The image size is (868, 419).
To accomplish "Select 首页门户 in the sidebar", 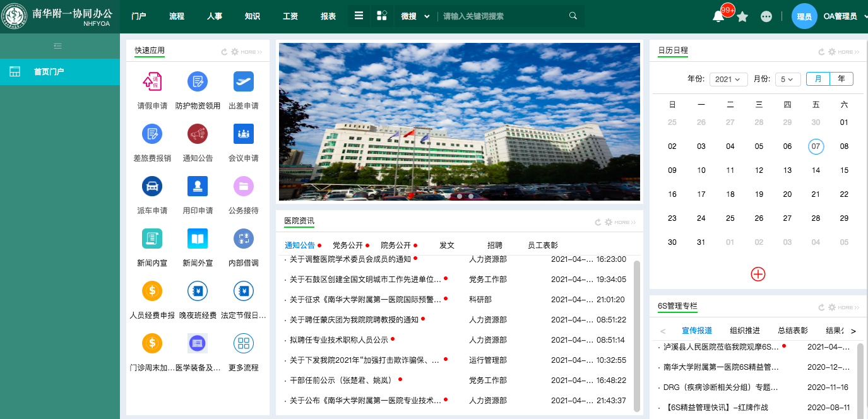I will pos(60,72).
